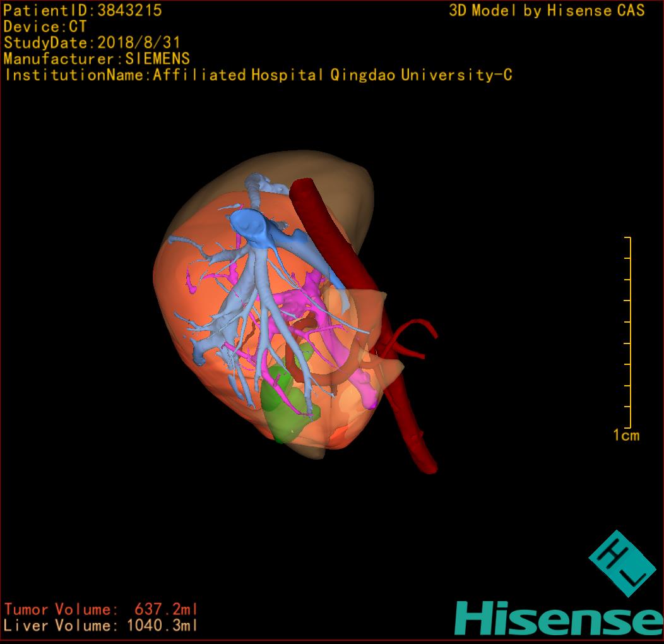Click the yellow vertical scale bar
Screen dimensions: 664x644
(x=629, y=331)
